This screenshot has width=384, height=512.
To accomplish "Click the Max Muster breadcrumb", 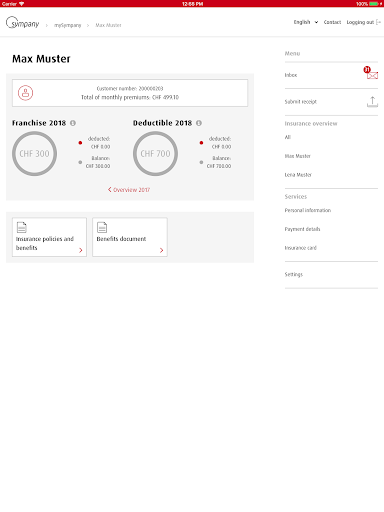I will 108,25.
